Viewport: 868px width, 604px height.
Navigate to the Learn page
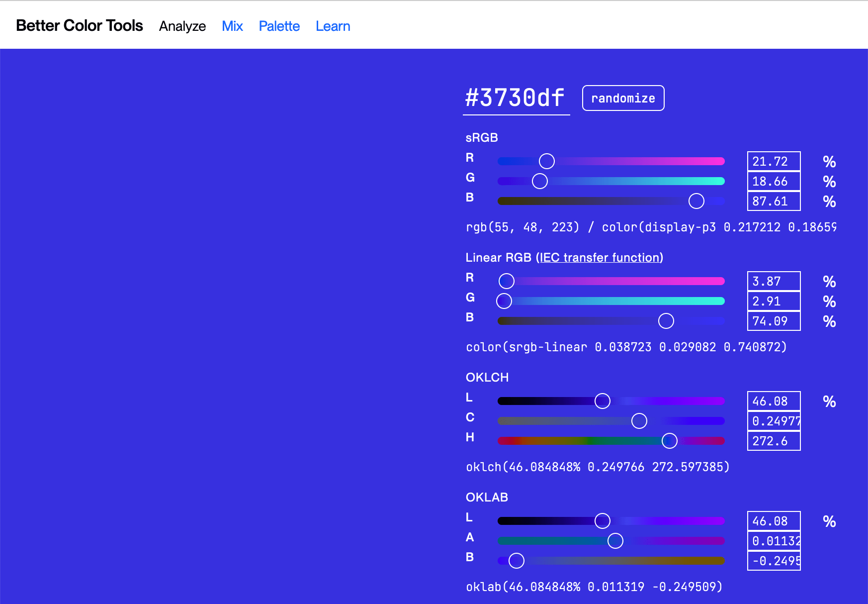point(333,26)
